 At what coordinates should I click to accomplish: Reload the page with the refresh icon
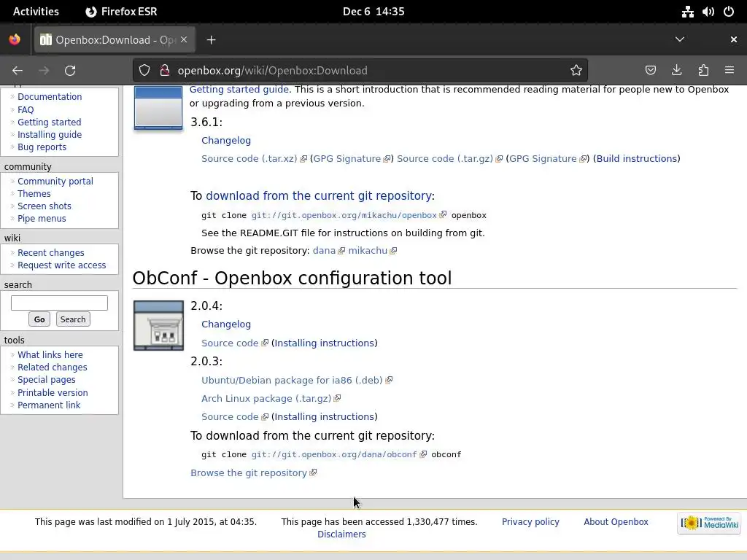(x=70, y=71)
